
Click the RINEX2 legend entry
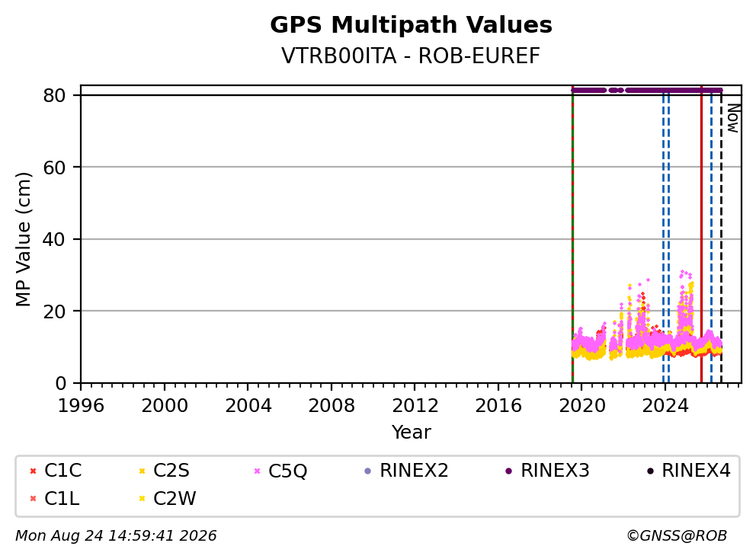[x=406, y=471]
